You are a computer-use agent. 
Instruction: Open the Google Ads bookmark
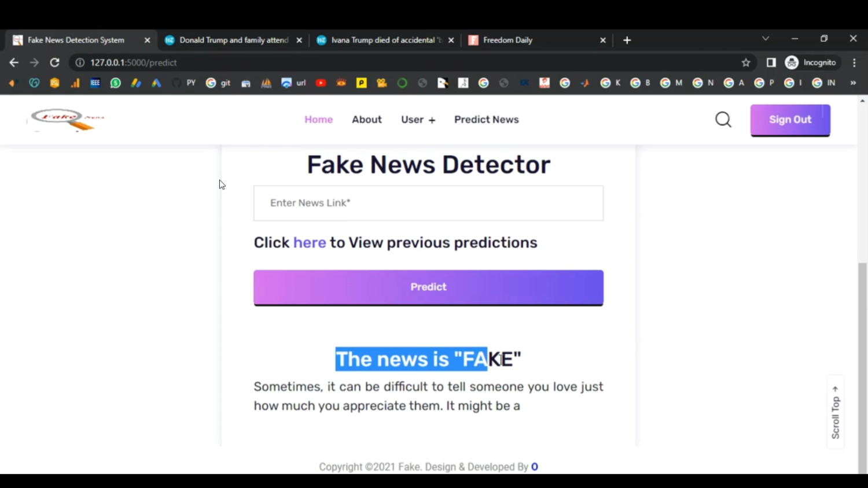(156, 83)
